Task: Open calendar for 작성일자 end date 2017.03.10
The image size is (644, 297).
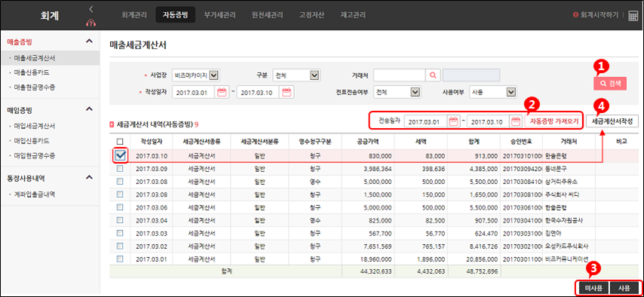Action: 287,92
